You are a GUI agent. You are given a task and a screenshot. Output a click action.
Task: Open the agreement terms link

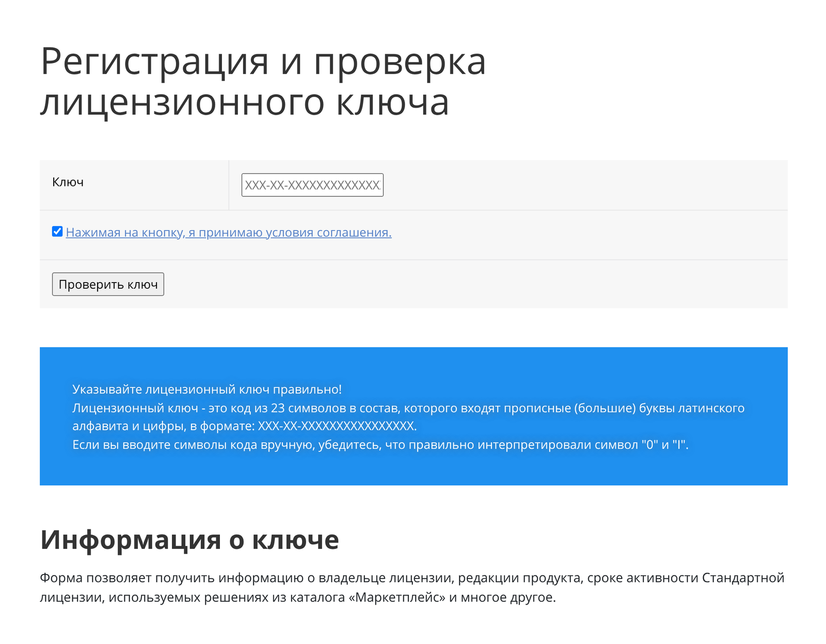click(229, 232)
